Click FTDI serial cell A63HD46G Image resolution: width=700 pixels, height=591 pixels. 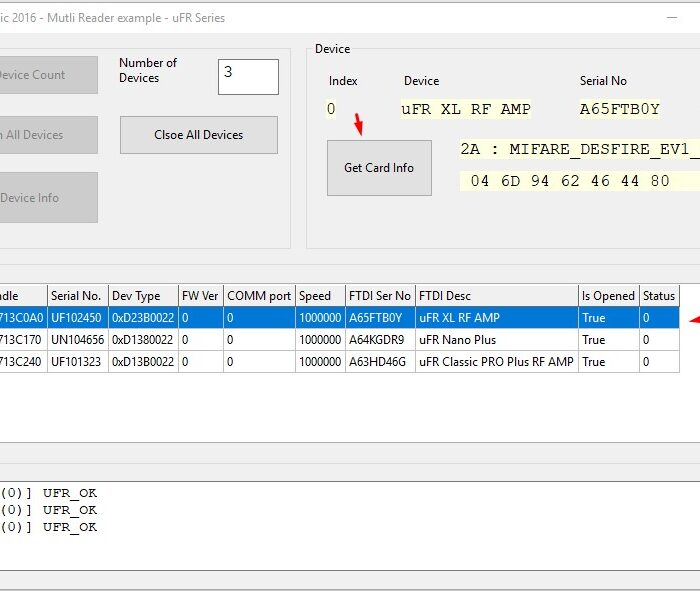point(380,362)
